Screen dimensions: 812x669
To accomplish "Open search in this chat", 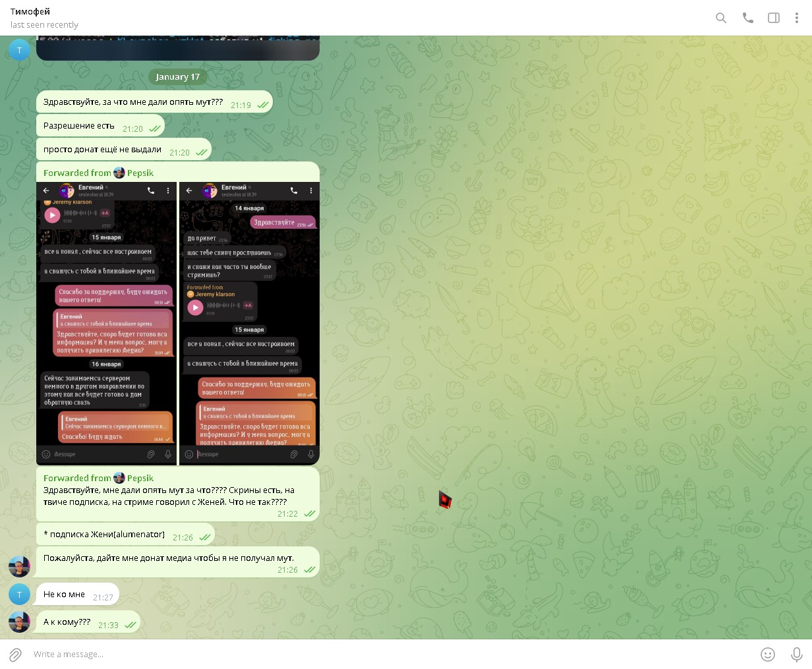I will pos(721,18).
